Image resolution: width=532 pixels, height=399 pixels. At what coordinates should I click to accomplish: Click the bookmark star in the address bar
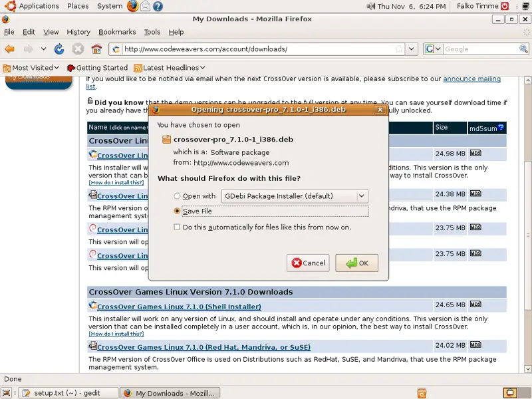click(x=399, y=49)
